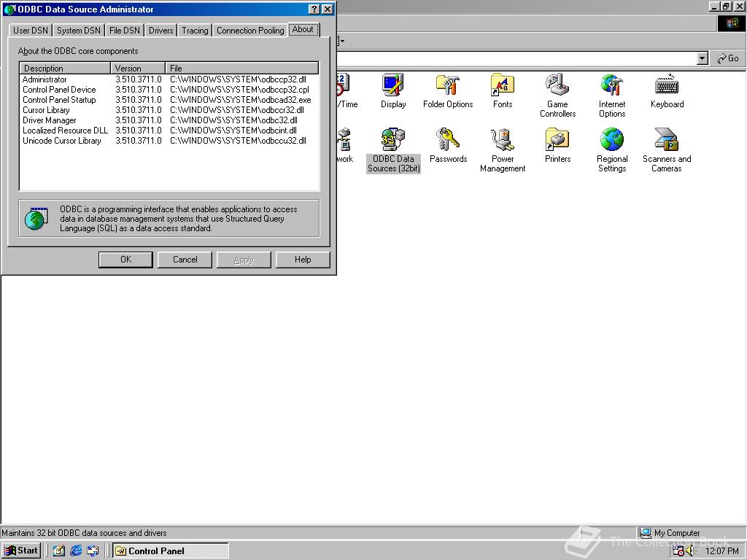
Task: Open the Scanners and Cameras icon
Action: (x=667, y=150)
